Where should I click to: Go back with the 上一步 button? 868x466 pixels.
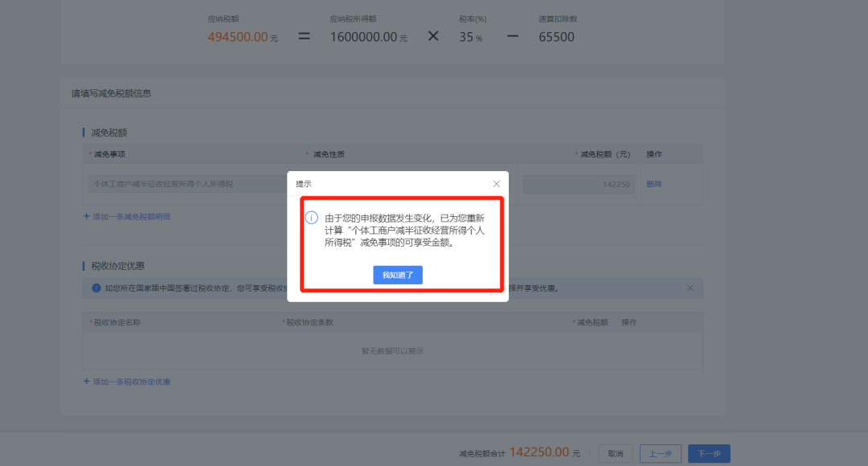pos(661,453)
